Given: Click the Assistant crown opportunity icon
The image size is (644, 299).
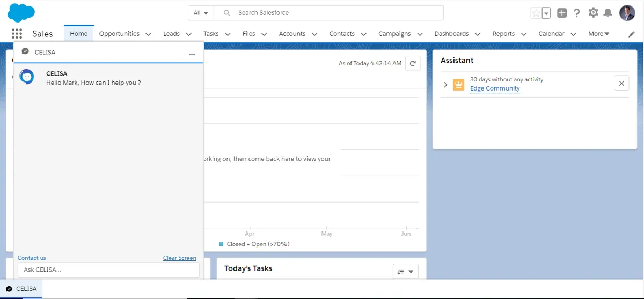Looking at the screenshot, I should 458,85.
